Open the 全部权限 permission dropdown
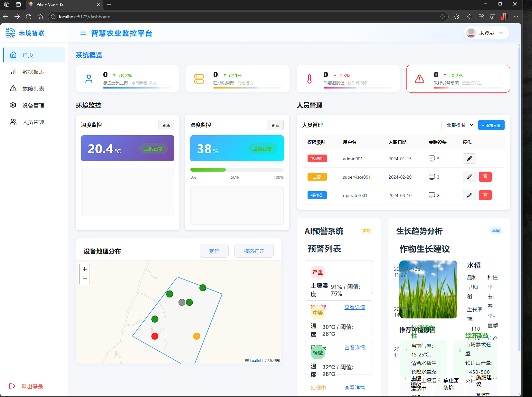The width and height of the screenshot is (532, 397). [458, 125]
